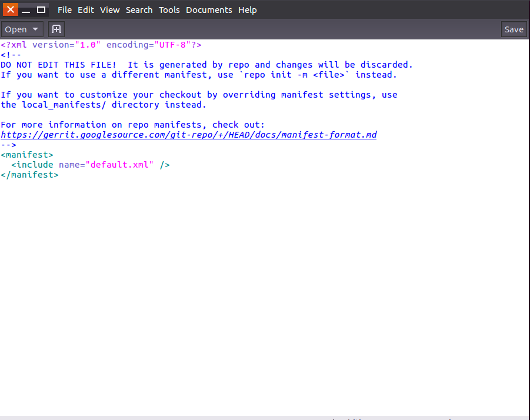This screenshot has height=420, width=530.
Task: Open the View menu
Action: pos(110,10)
